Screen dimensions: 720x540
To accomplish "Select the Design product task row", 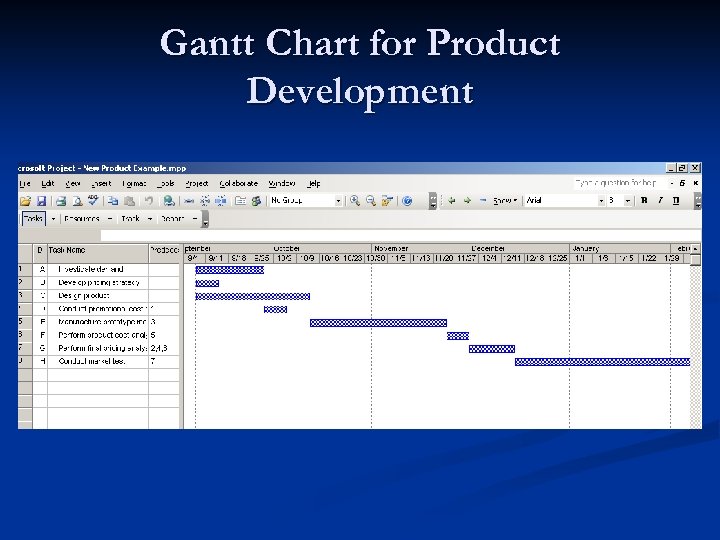I will click(x=99, y=296).
